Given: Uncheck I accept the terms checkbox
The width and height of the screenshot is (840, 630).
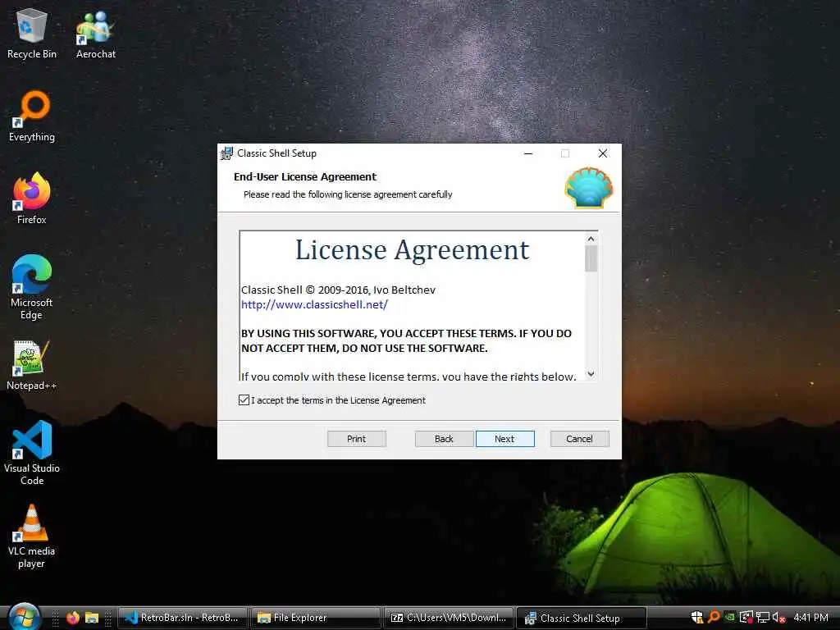Looking at the screenshot, I should click(244, 399).
